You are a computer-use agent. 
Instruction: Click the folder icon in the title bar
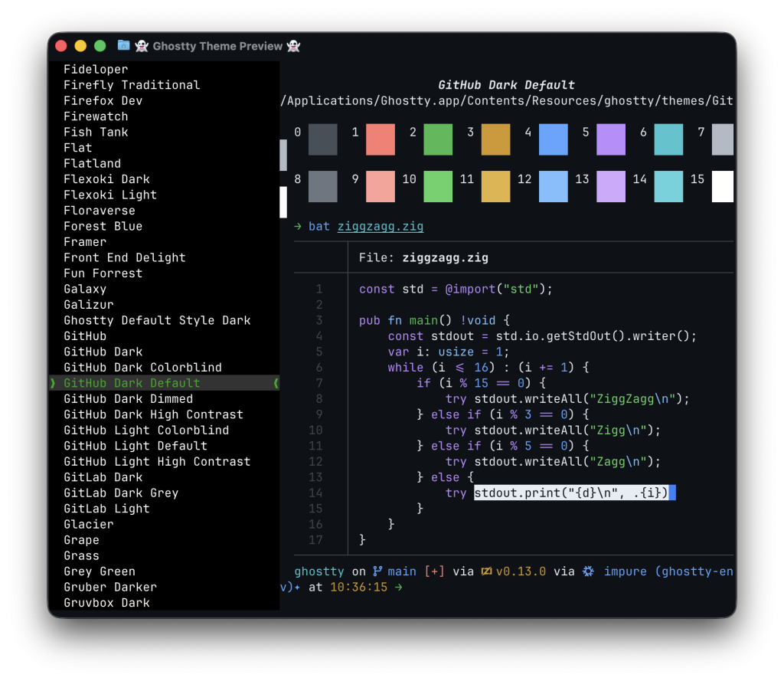tap(124, 46)
